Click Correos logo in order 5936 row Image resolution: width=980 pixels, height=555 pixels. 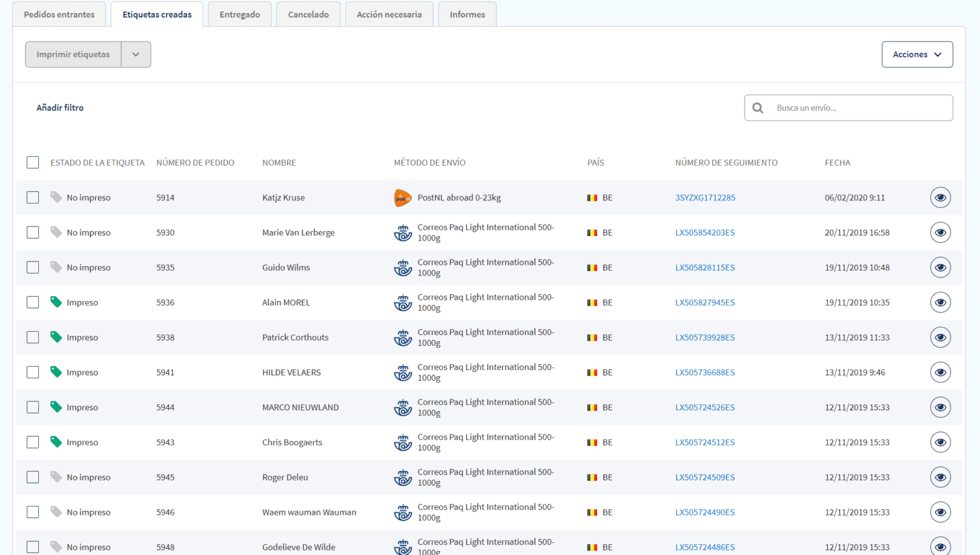(x=403, y=302)
